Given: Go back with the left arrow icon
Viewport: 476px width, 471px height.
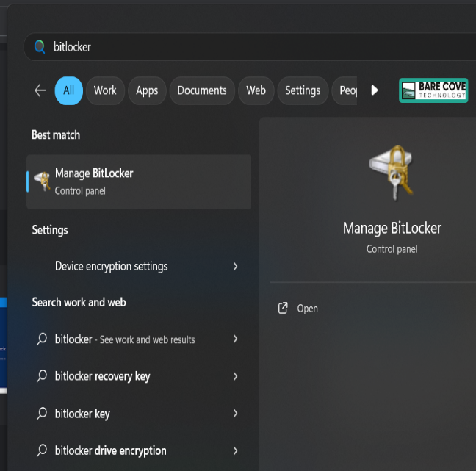Looking at the screenshot, I should [x=40, y=90].
